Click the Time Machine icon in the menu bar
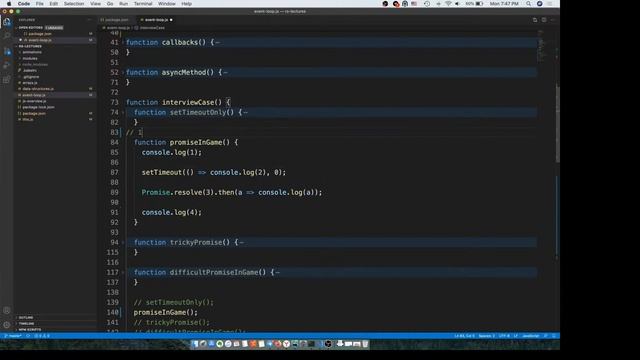This screenshot has height=360, width=640. point(427,4)
